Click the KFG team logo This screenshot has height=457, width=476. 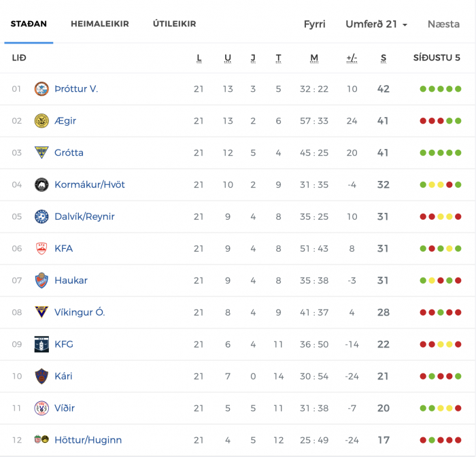[41, 344]
